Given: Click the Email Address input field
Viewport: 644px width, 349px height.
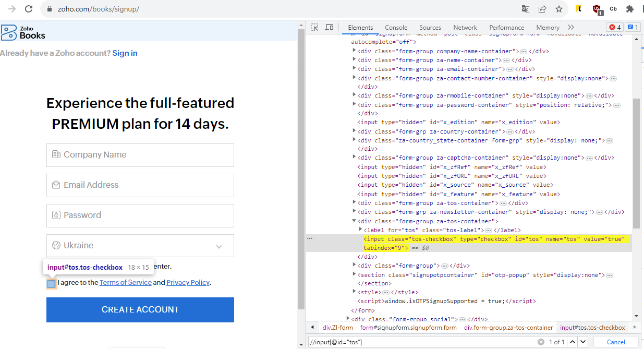Looking at the screenshot, I should pos(140,185).
